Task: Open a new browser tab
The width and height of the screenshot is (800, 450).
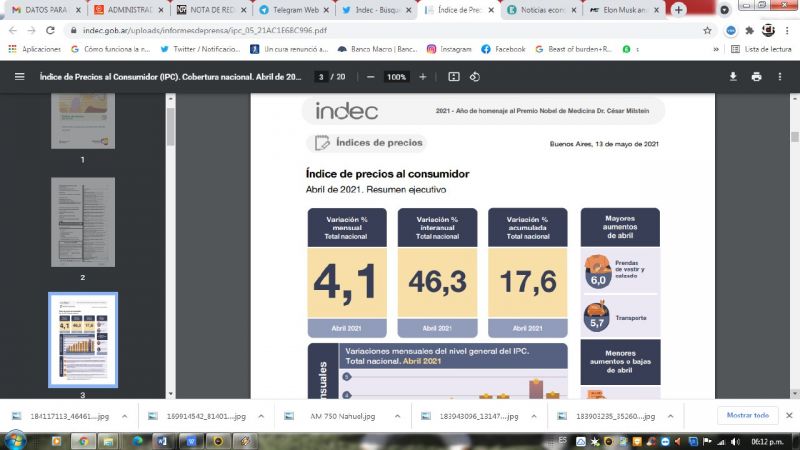Action: point(679,10)
